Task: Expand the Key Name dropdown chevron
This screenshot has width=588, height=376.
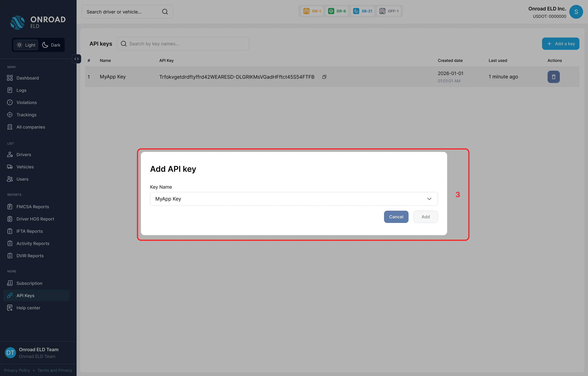Action: 429,199
